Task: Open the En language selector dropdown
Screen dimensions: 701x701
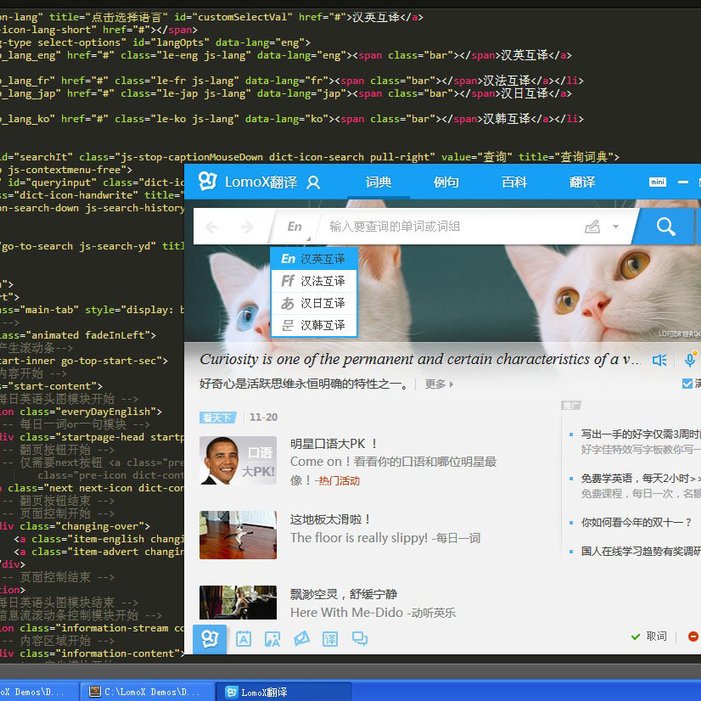Action: (294, 227)
